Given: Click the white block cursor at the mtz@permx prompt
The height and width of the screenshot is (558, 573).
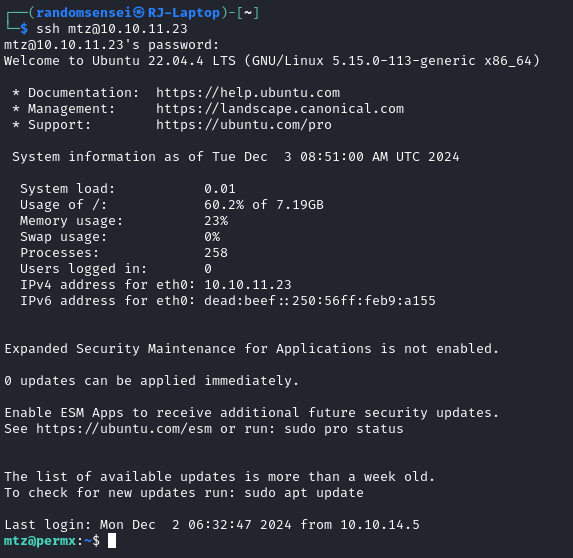Looking at the screenshot, I should tap(112, 541).
